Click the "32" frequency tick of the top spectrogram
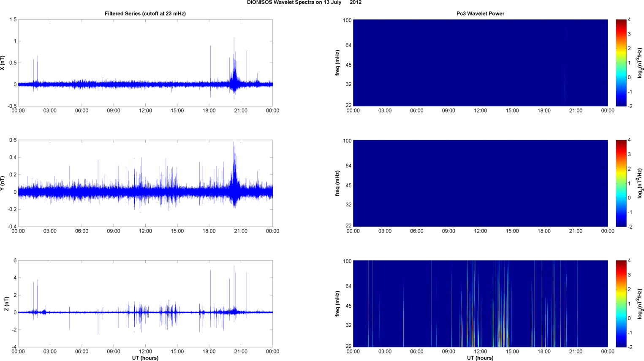This screenshot has width=644, height=361. click(x=348, y=84)
